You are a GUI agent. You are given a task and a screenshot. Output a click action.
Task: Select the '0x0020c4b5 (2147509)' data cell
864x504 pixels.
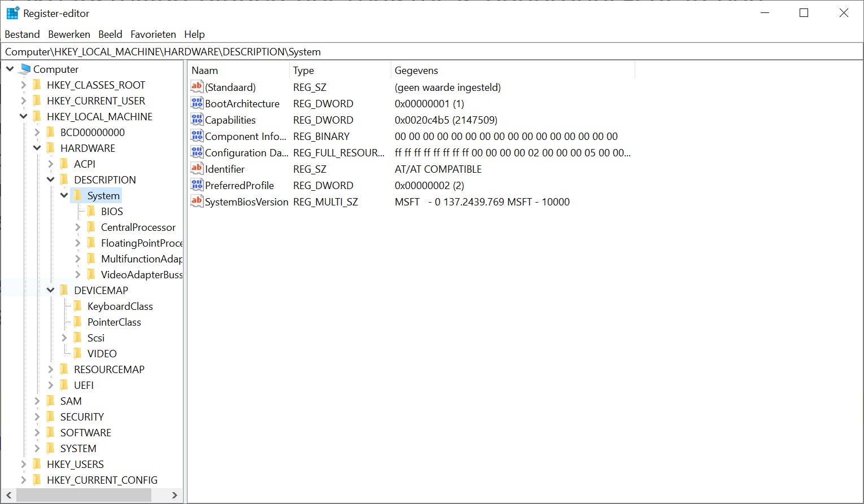[446, 120]
